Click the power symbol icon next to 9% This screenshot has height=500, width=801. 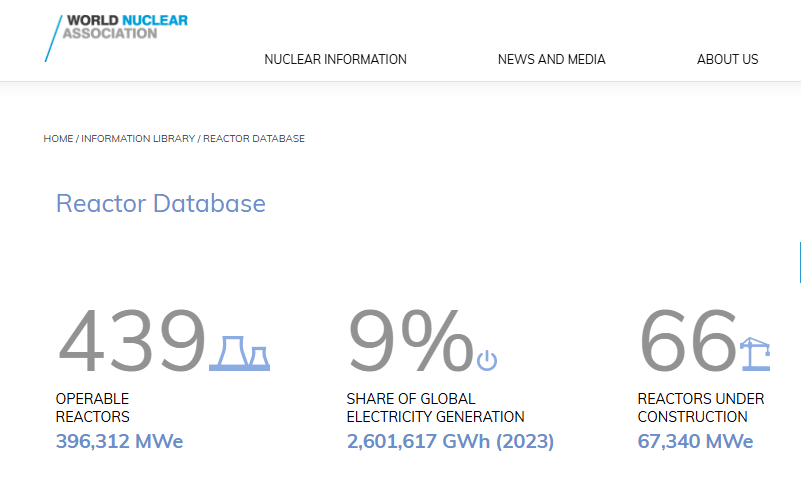[487, 360]
